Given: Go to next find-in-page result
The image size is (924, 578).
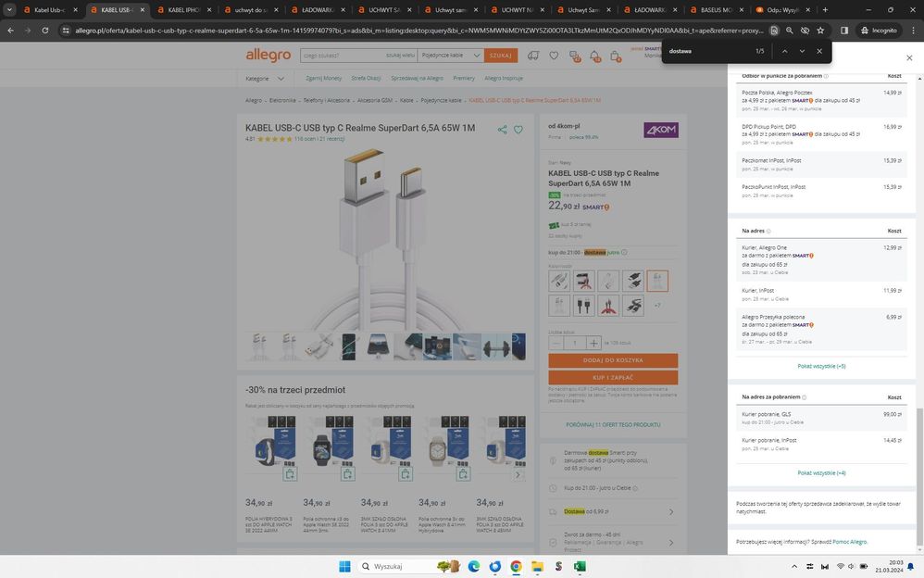Looking at the screenshot, I should (x=802, y=51).
